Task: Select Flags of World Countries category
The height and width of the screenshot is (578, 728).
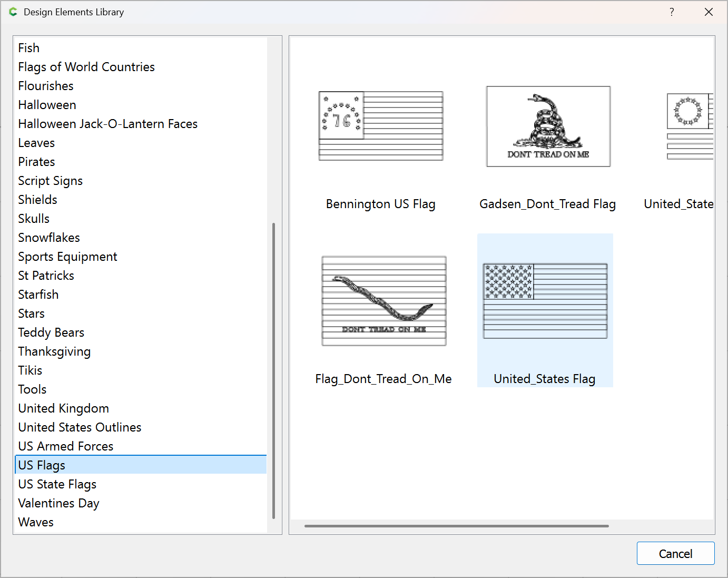Action: click(x=86, y=67)
